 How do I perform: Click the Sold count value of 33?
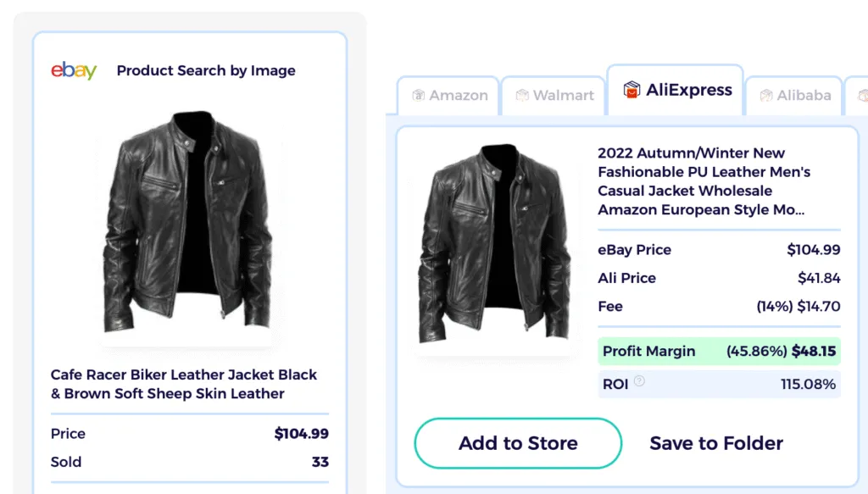click(x=321, y=462)
